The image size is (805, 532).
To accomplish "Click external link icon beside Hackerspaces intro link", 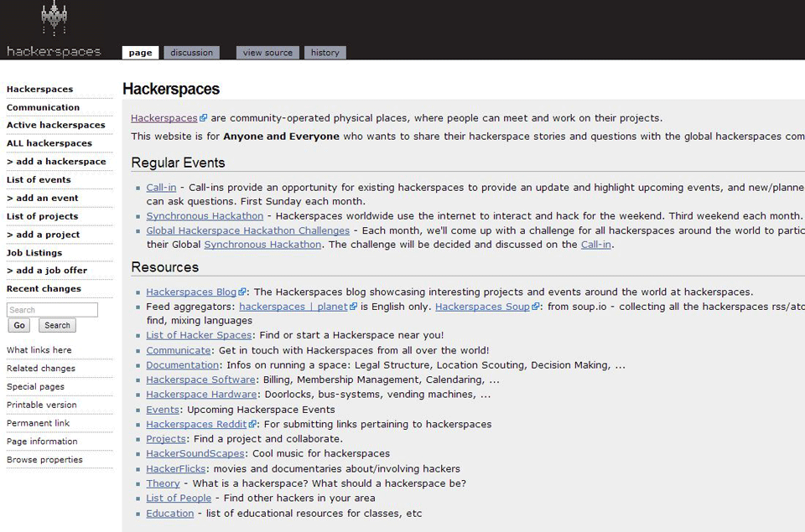I will pos(204,118).
